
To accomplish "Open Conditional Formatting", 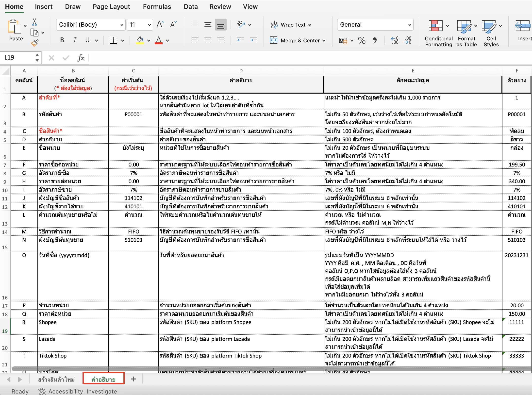I will coord(439,33).
